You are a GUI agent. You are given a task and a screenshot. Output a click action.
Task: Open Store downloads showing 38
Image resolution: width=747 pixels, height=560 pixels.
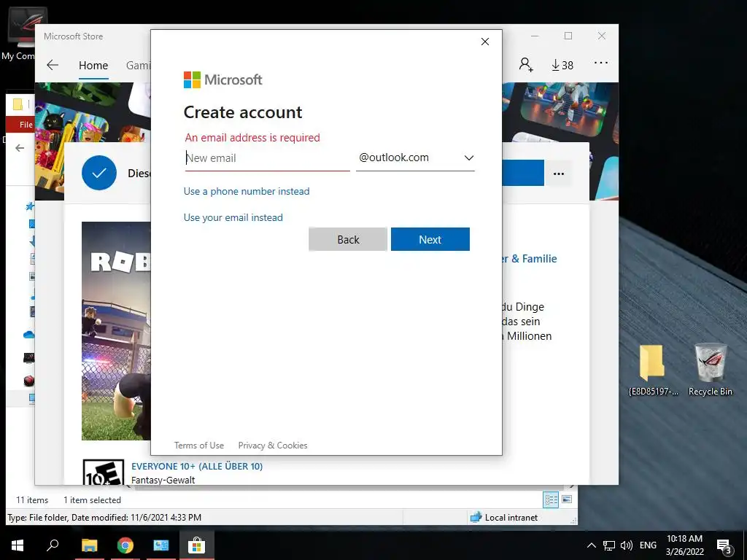[x=562, y=65]
